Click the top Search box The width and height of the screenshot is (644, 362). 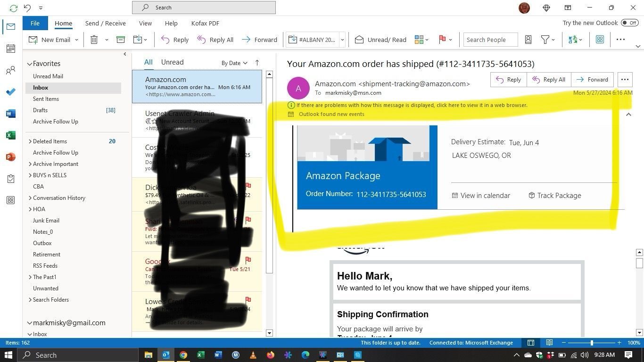coord(204,8)
